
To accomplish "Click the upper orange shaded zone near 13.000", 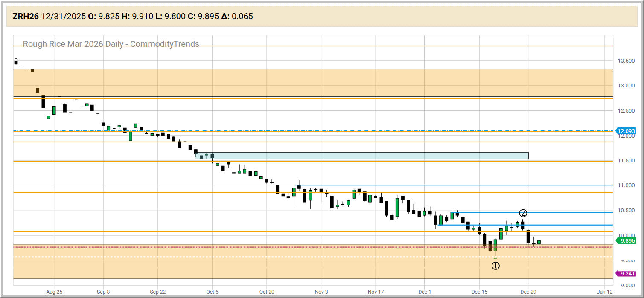I will (299, 83).
